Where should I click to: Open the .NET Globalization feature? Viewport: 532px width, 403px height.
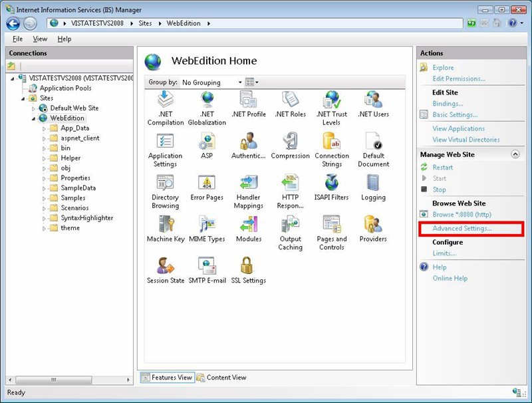[207, 108]
